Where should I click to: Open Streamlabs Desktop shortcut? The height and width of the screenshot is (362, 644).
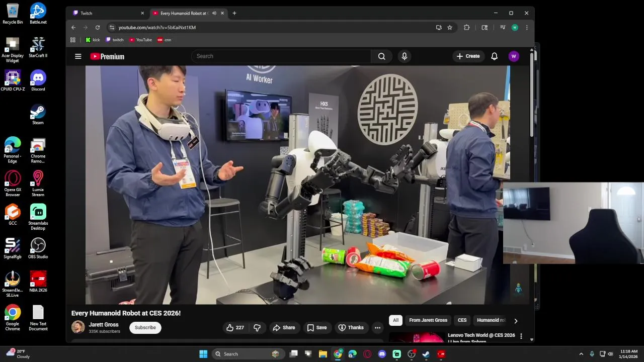pos(38,217)
